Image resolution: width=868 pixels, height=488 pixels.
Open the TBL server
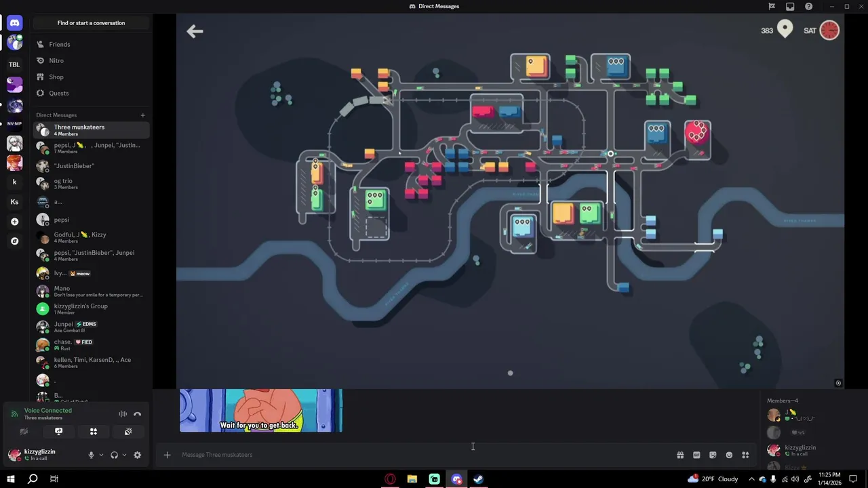click(x=14, y=64)
